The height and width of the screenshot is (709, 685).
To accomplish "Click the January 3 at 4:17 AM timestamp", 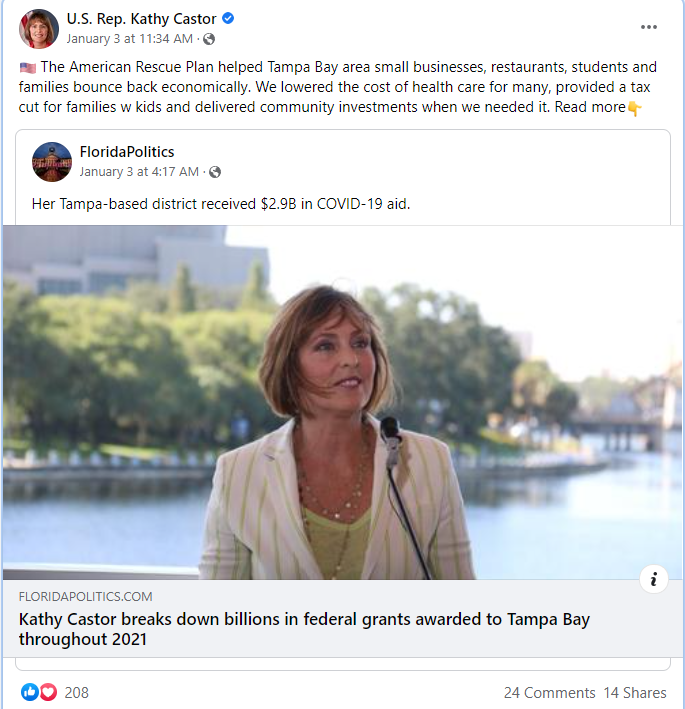I will point(138,172).
